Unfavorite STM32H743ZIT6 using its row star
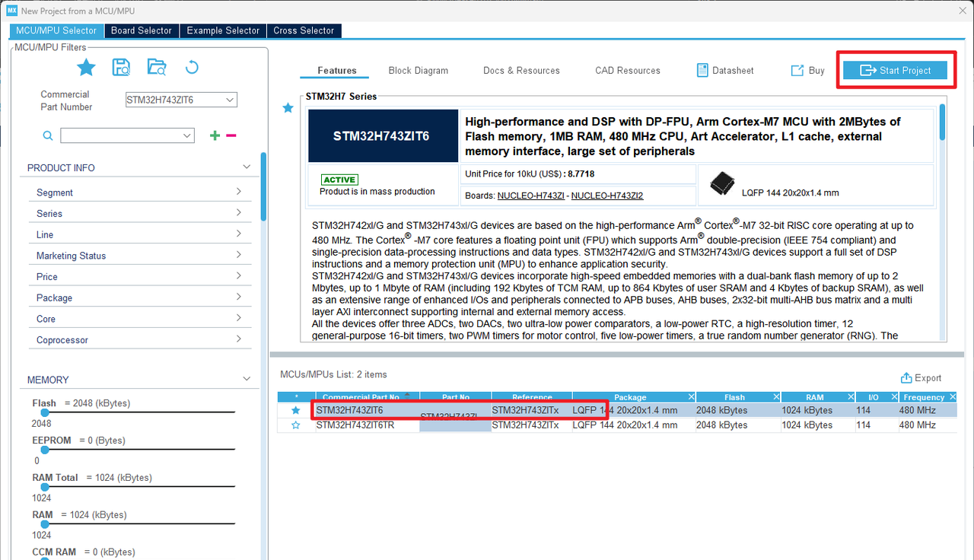 [295, 410]
